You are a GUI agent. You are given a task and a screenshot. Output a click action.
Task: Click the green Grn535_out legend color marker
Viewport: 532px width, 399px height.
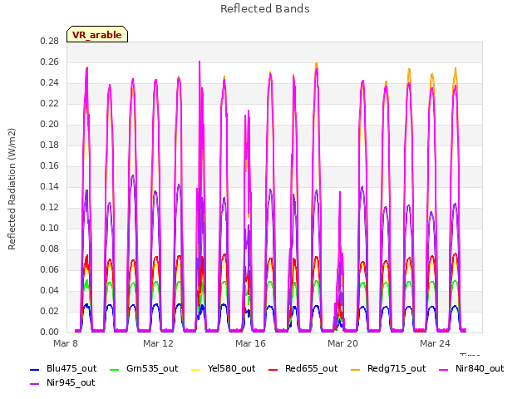coord(115,369)
